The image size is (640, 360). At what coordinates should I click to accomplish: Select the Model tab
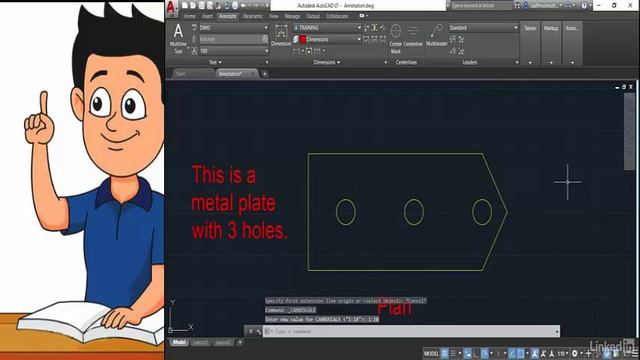click(x=179, y=342)
